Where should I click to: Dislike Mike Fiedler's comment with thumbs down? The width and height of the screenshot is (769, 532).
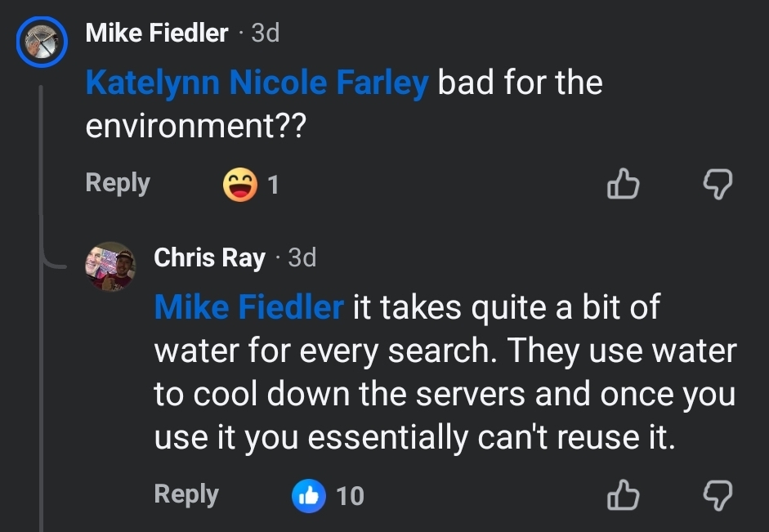click(718, 186)
